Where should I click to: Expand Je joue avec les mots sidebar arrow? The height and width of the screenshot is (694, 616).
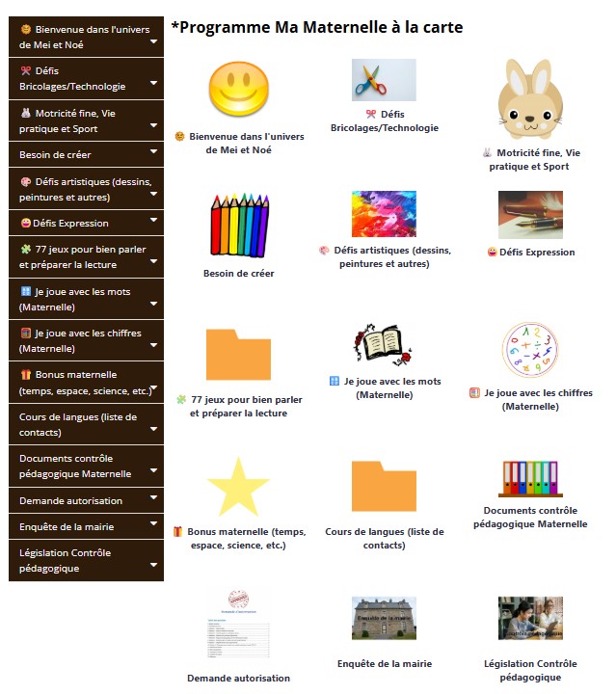pyautogui.click(x=153, y=304)
